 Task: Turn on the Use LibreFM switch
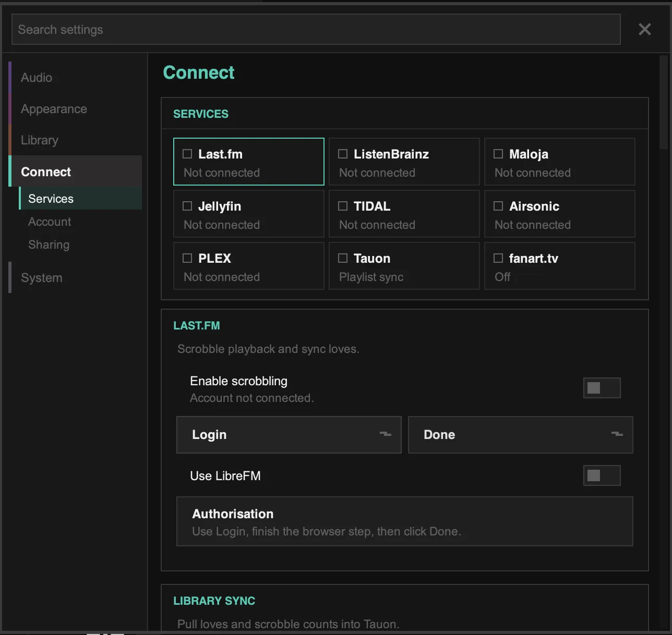[x=602, y=475]
